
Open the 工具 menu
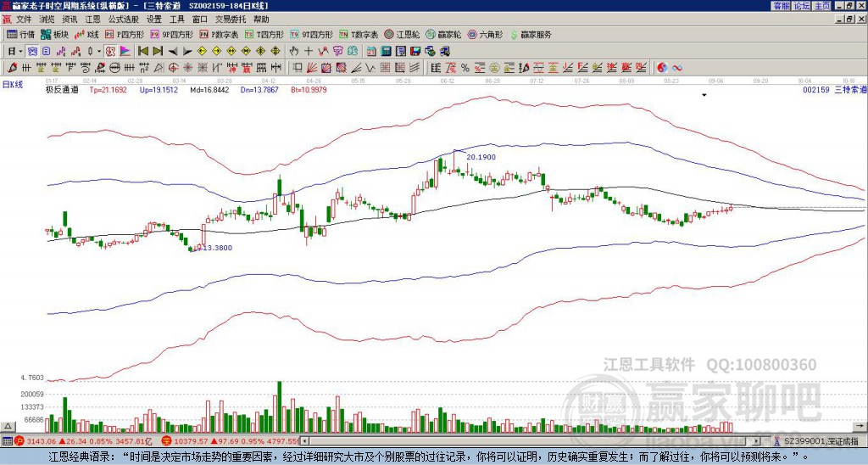click(176, 20)
